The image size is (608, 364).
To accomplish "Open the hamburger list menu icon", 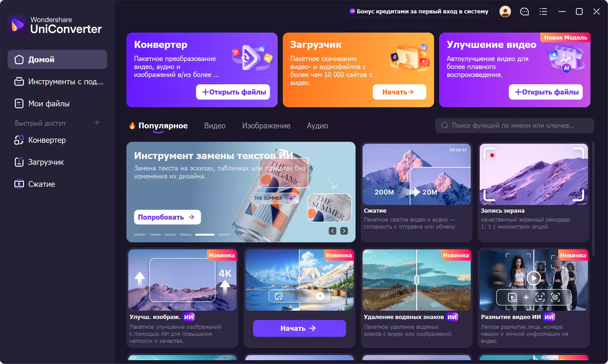I will click(x=543, y=11).
